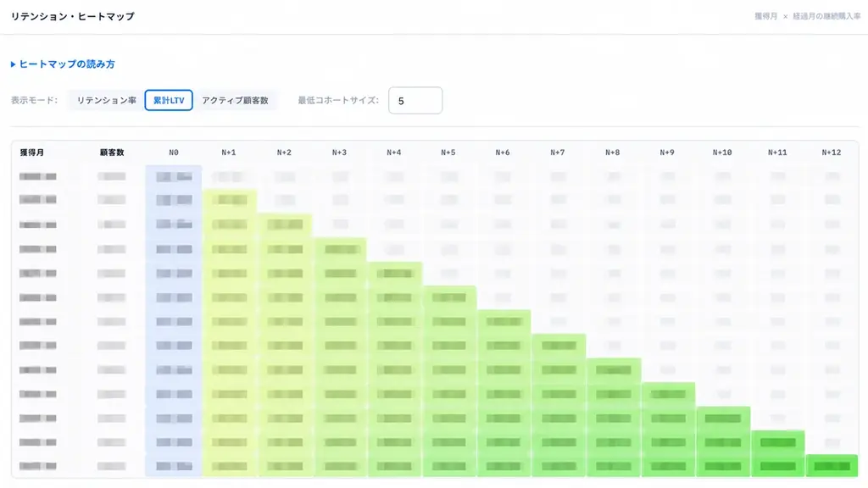Expand the ヒートマップの読み方 section
Viewport: 868px width, 488px height.
pos(63,64)
